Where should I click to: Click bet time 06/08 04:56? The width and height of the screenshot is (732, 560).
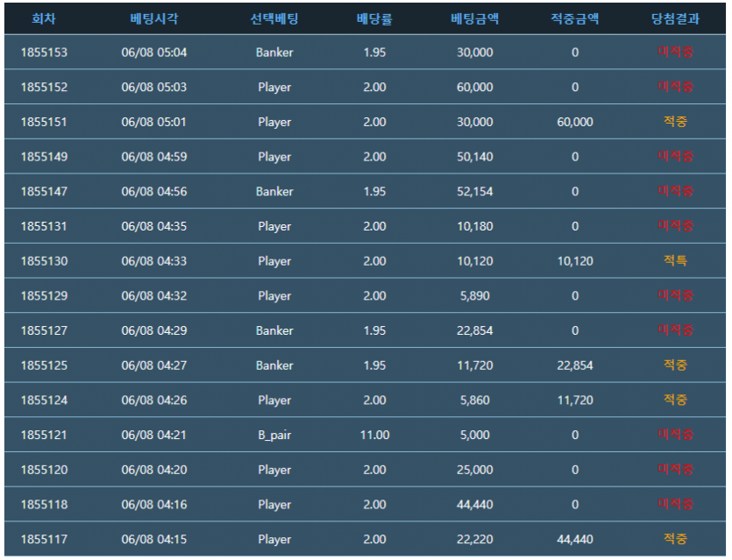[x=154, y=191]
